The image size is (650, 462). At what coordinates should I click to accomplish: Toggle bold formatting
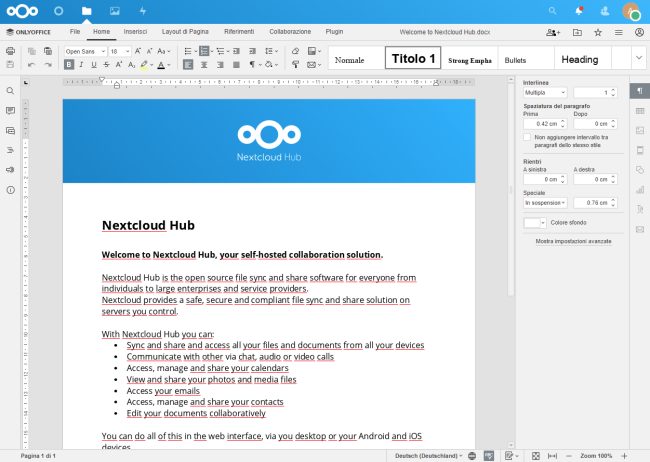69,65
